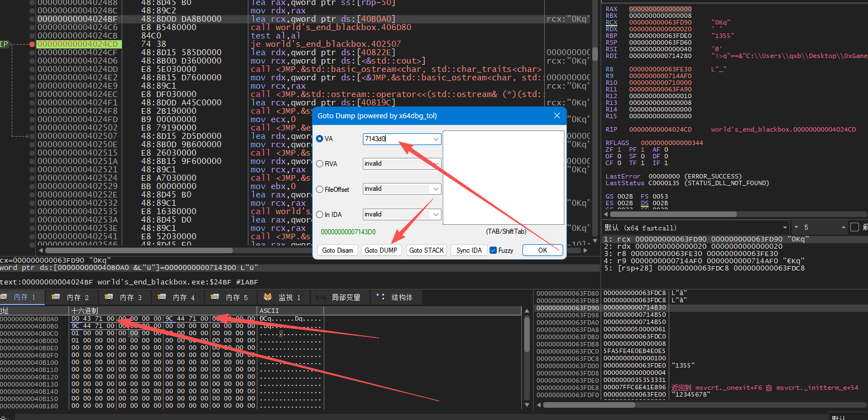Select the FileOffset radio button
This screenshot has width=868, height=420.
[x=320, y=189]
